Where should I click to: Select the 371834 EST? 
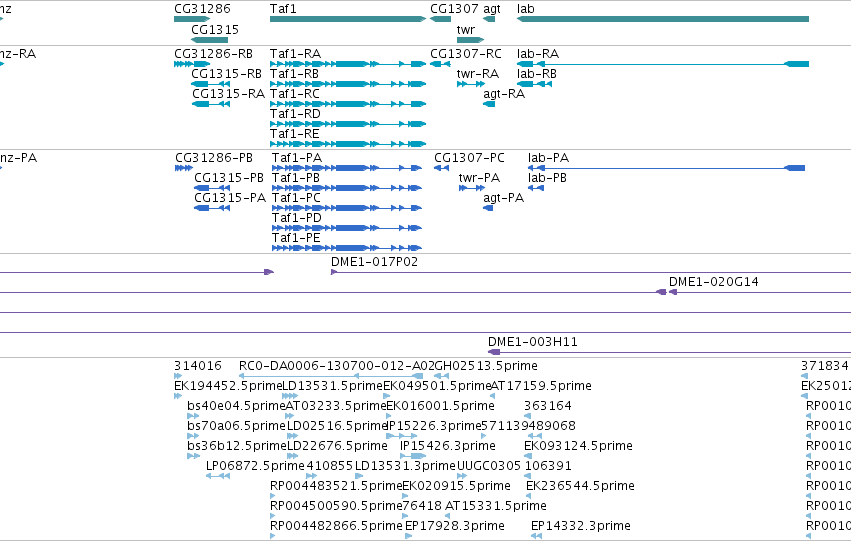[x=804, y=376]
